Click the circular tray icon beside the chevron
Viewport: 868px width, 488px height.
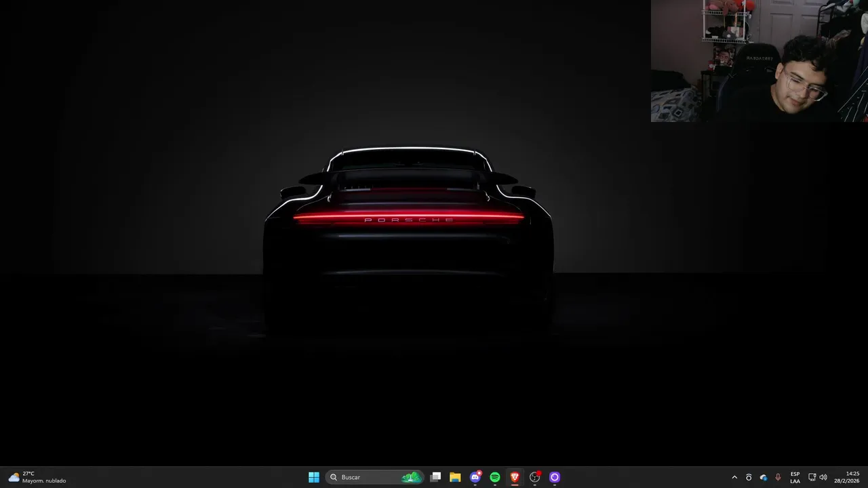pos(749,477)
